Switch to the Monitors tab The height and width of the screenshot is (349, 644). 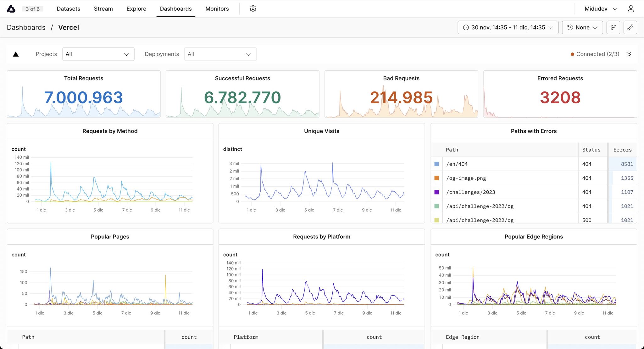217,9
